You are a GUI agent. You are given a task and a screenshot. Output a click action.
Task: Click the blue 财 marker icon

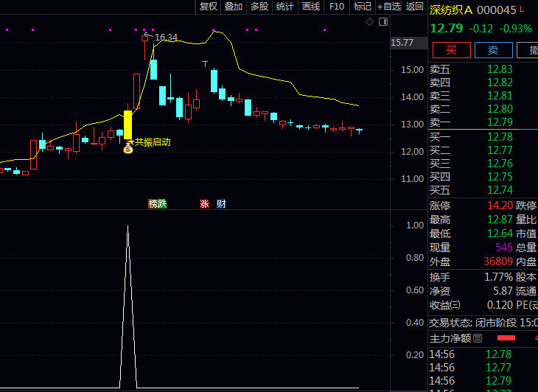[221, 203]
